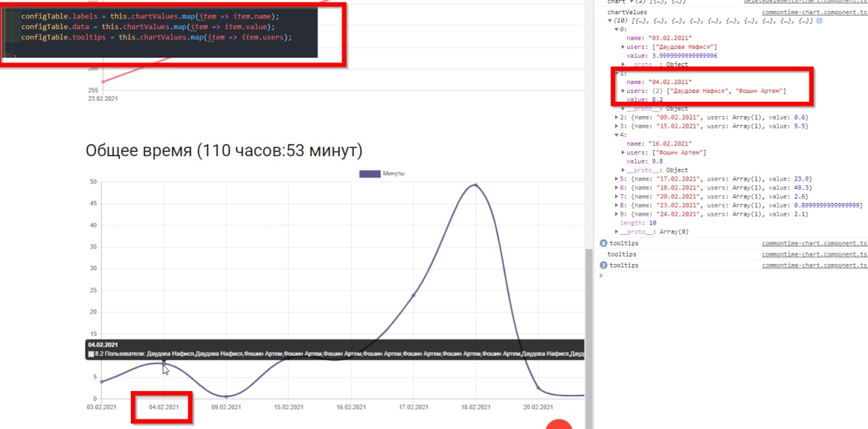Click the chart data point at 04.02.2021
Viewport: 868px width, 429px height.
point(163,363)
